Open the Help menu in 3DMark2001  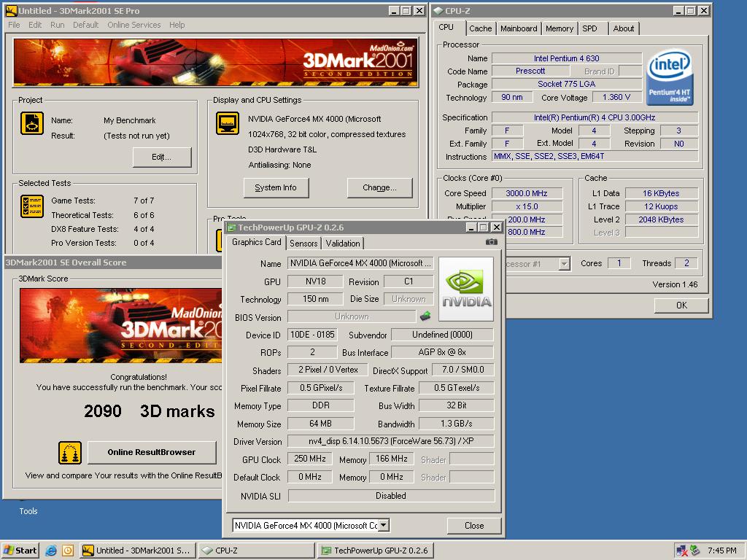pyautogui.click(x=177, y=25)
